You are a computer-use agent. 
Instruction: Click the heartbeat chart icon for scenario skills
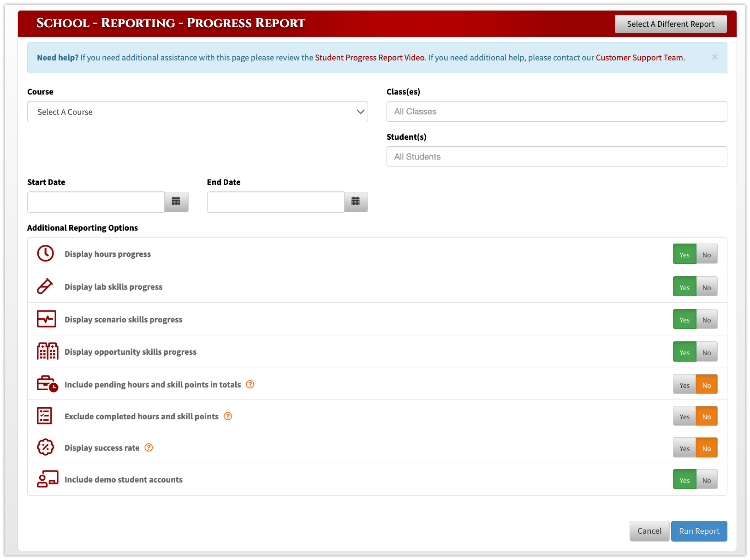coord(47,319)
